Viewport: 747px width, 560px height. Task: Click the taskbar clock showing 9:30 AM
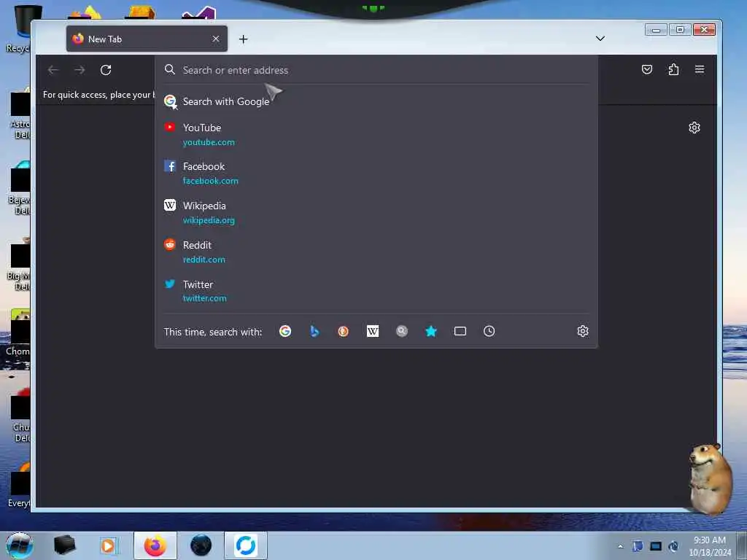pos(710,546)
